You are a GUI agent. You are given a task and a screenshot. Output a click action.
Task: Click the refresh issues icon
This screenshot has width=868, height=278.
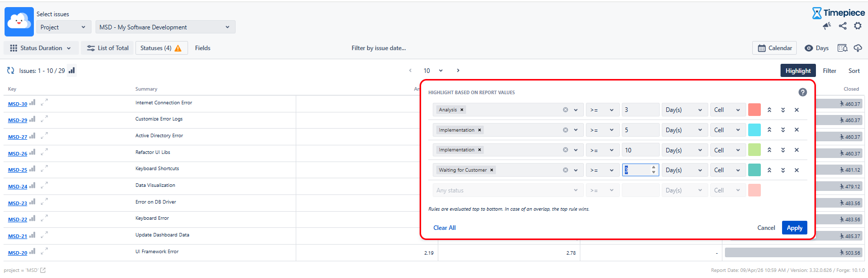click(x=11, y=71)
